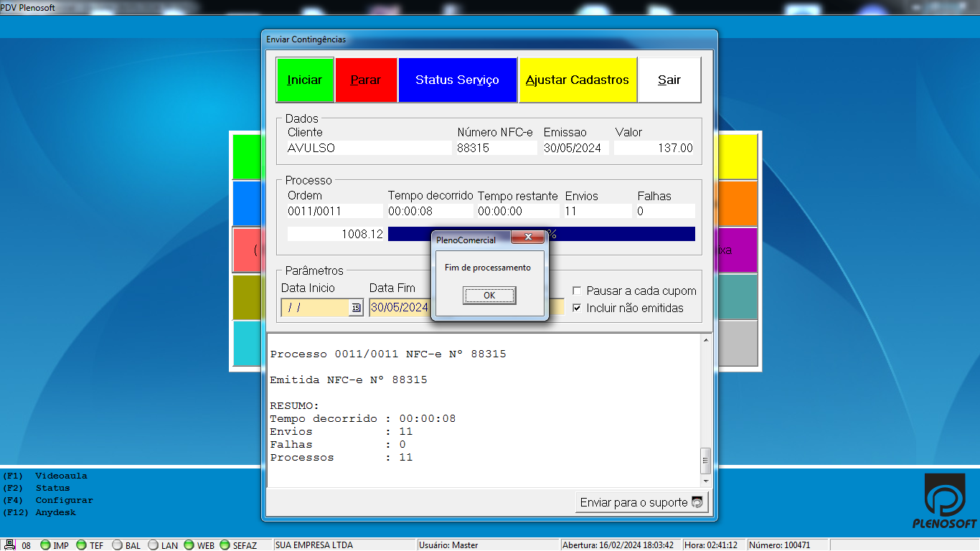980x551 pixels.
Task: Open the Data Inicio calendar picker icon
Action: point(356,308)
